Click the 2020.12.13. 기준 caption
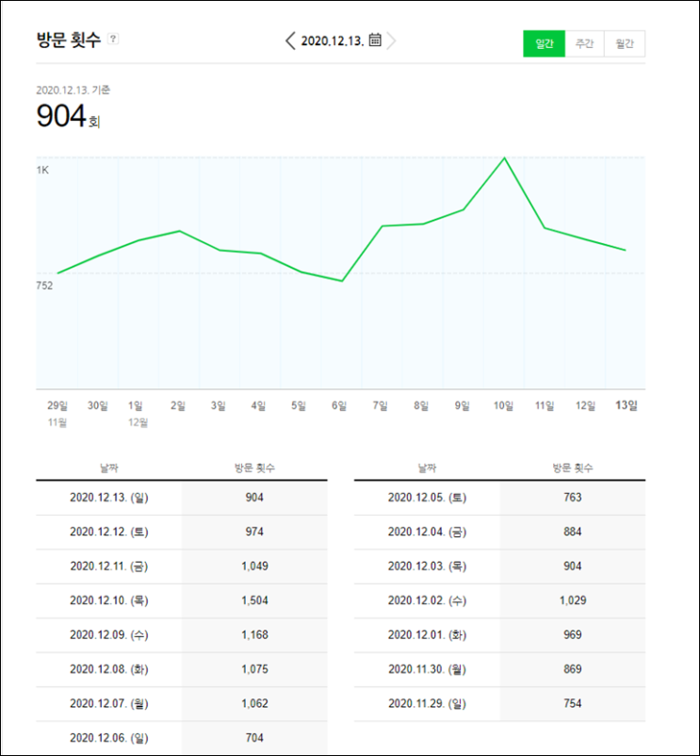The height and width of the screenshot is (756, 700). pyautogui.click(x=73, y=90)
